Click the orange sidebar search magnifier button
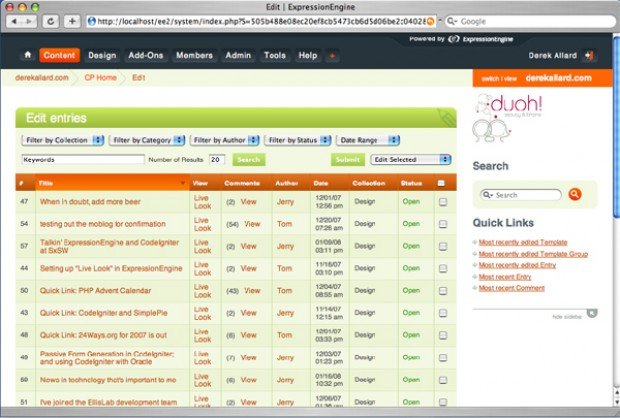 click(575, 194)
